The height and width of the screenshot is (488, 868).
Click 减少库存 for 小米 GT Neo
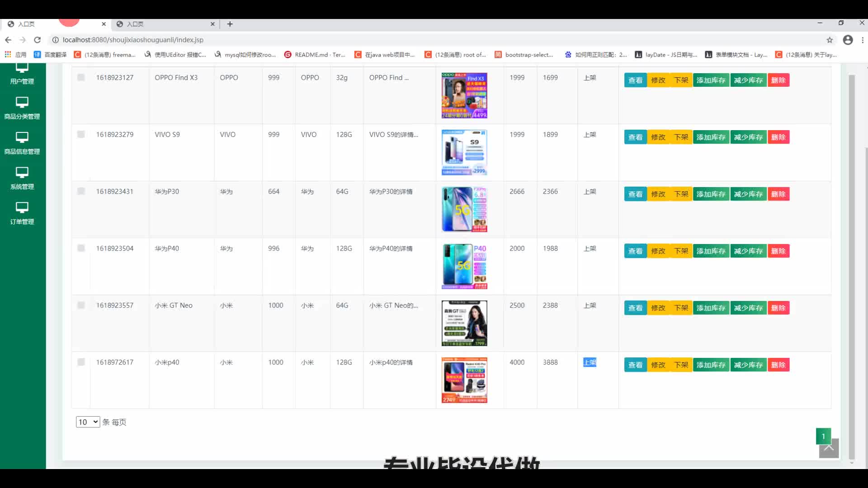pyautogui.click(x=748, y=308)
